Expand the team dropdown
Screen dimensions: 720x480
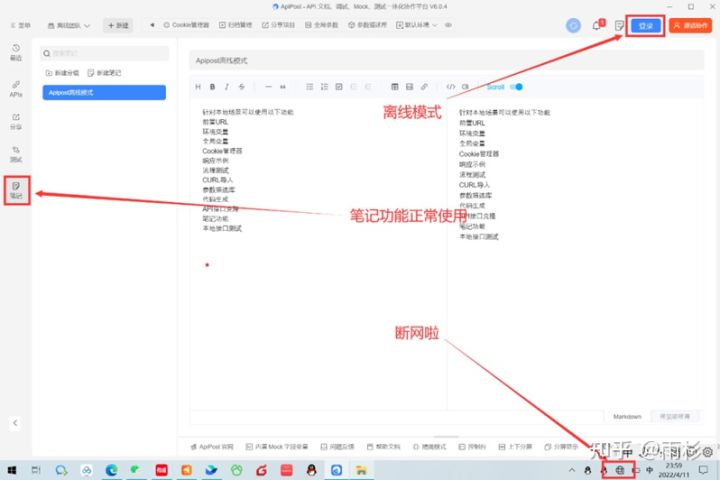click(x=69, y=25)
